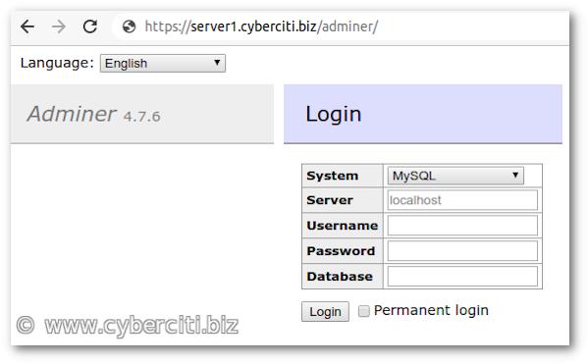Focus the Database input field
Image resolution: width=588 pixels, height=364 pixels.
coord(462,277)
